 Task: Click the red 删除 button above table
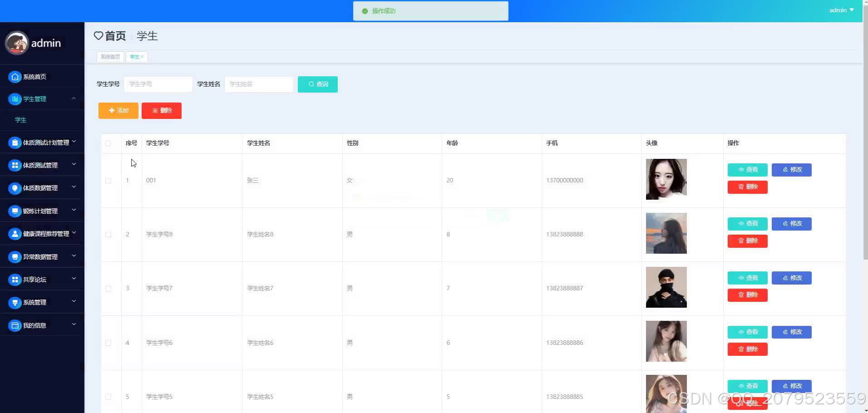coord(162,111)
